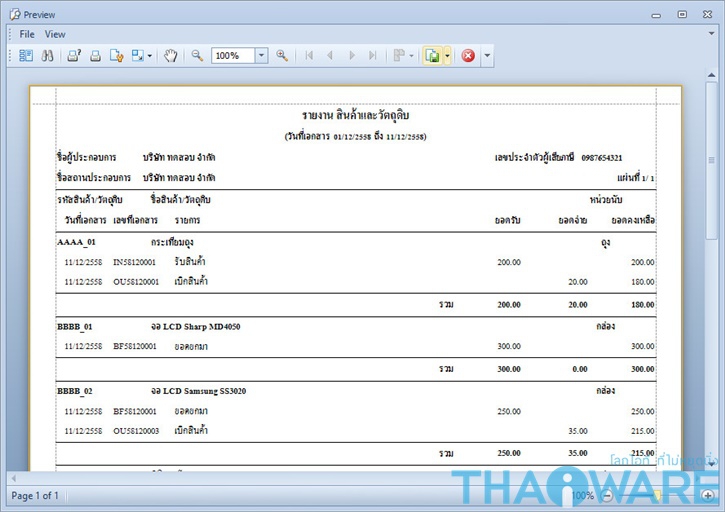Click the status bar zoom in plus button

pos(707,496)
